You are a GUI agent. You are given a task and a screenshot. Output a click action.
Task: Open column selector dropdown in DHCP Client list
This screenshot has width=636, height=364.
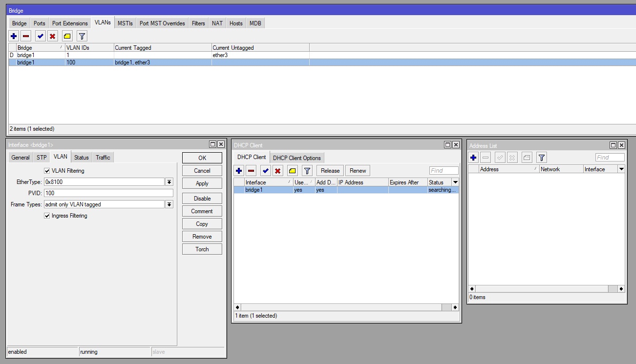pos(455,182)
